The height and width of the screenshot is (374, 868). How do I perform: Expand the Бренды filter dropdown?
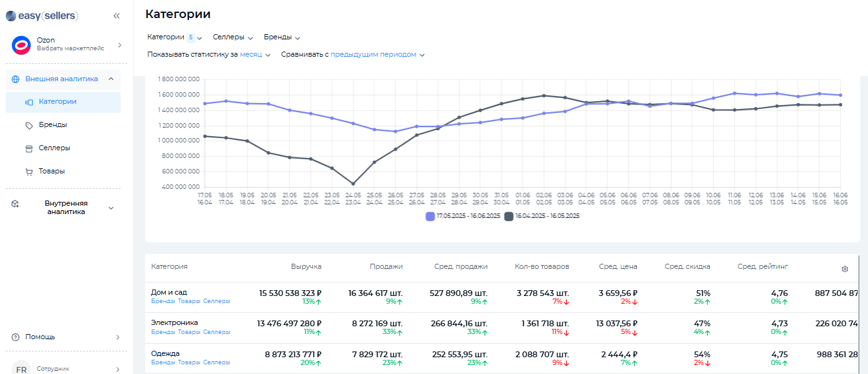(282, 37)
